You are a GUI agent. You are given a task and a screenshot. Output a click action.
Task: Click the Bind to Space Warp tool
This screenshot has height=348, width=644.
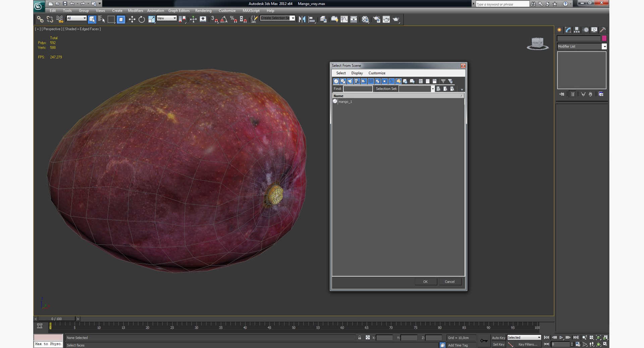coord(60,19)
